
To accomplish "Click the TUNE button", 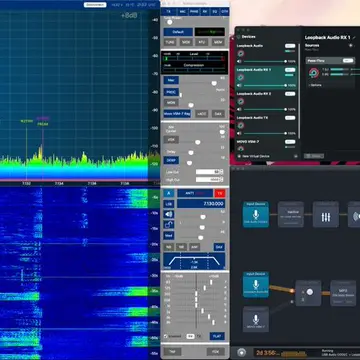I will click(x=170, y=42).
